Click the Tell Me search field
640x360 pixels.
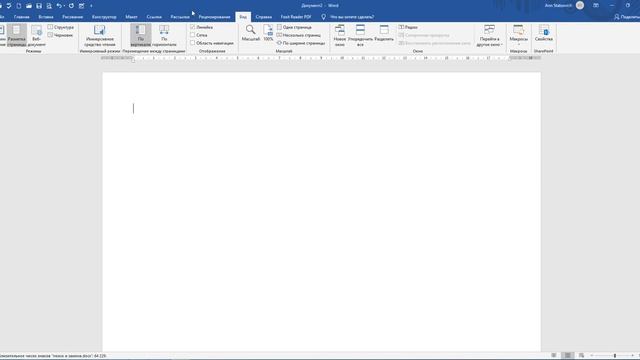point(352,17)
